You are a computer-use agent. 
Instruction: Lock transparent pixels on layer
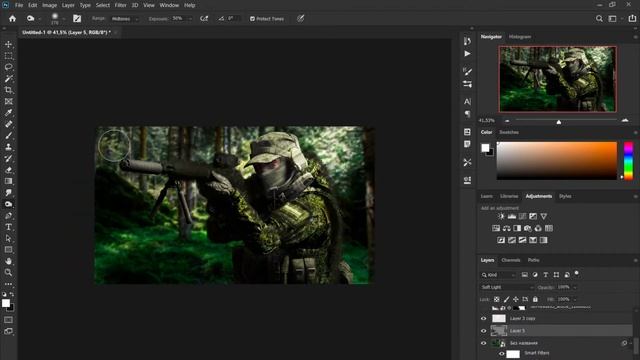click(x=496, y=299)
